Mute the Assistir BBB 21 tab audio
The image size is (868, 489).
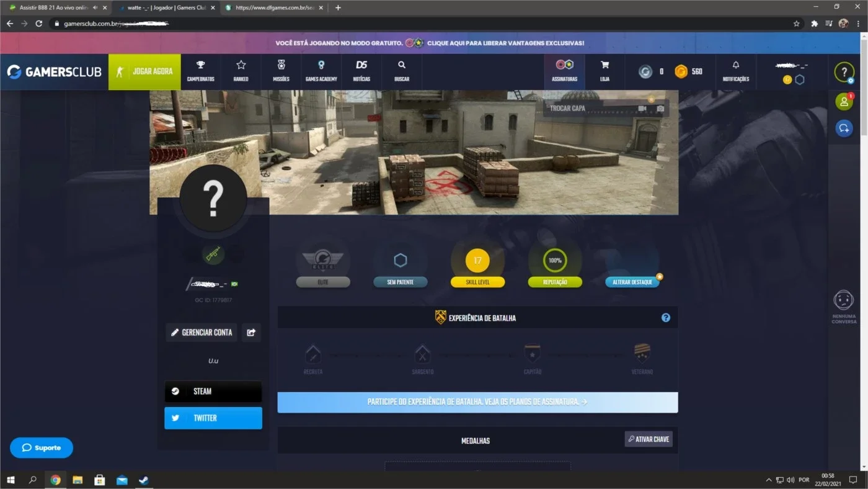coord(94,7)
